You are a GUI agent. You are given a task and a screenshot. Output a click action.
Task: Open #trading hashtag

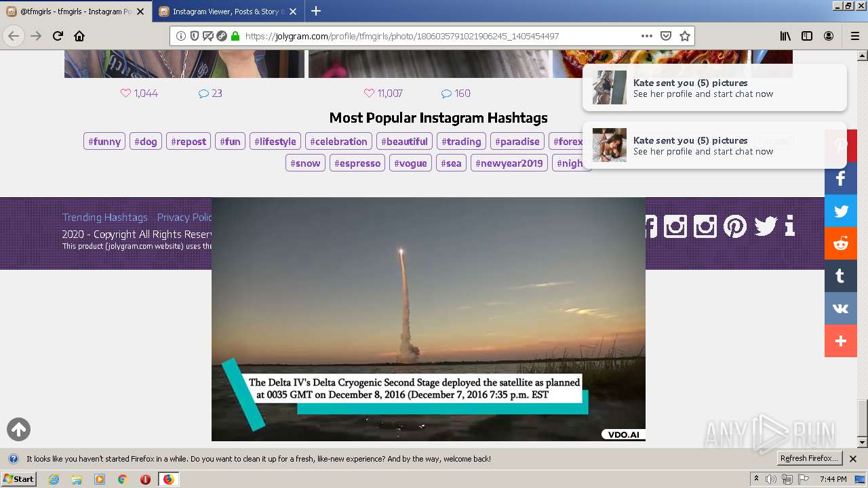tap(461, 142)
